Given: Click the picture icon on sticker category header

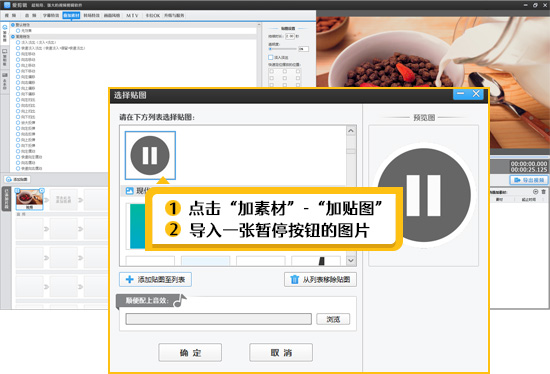Looking at the screenshot, I should [x=129, y=191].
